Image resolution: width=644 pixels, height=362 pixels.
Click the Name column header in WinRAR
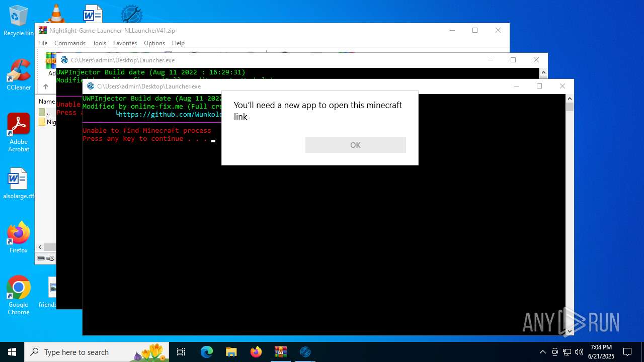coord(47,102)
